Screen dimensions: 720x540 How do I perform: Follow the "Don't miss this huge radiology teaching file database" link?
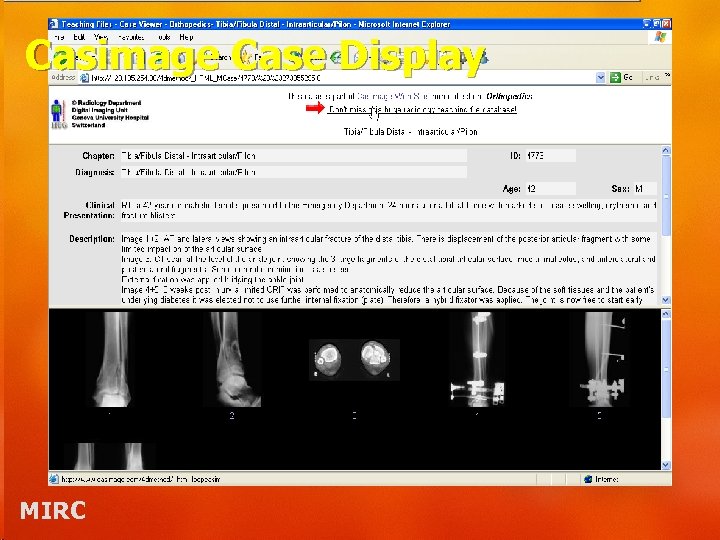(422, 109)
